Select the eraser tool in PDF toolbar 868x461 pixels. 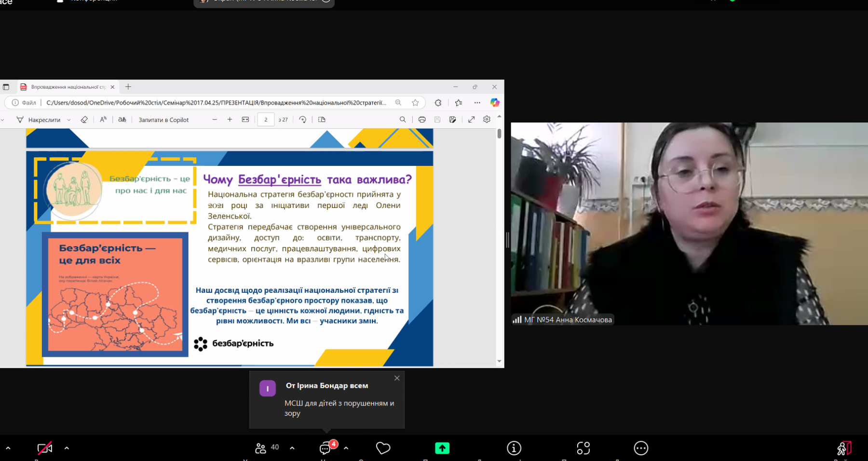84,120
